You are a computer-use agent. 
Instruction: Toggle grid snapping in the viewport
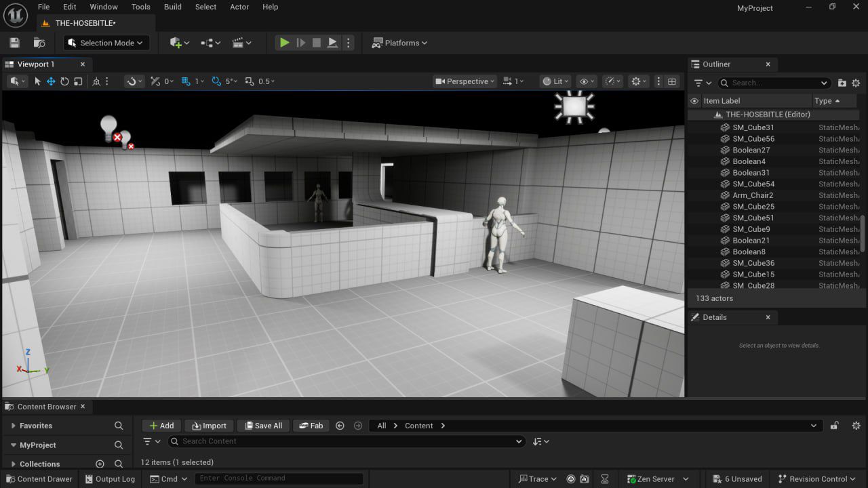click(x=185, y=81)
